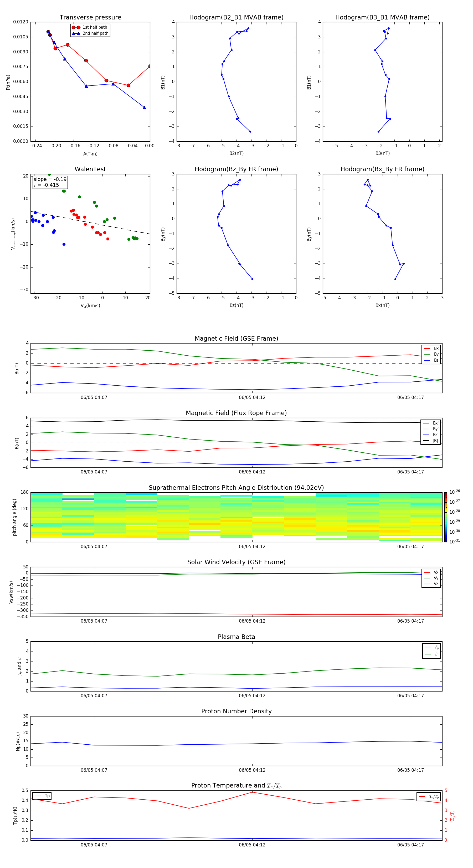Click the 'Np(#/cc)' y-axis label
Screen dimensions: 473x868
point(18,741)
